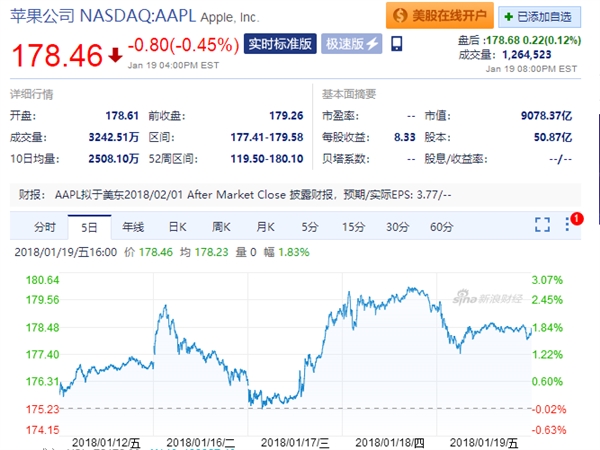600x450 pixels.
Task: Select the 60分 interval tab
Action: tap(442, 227)
